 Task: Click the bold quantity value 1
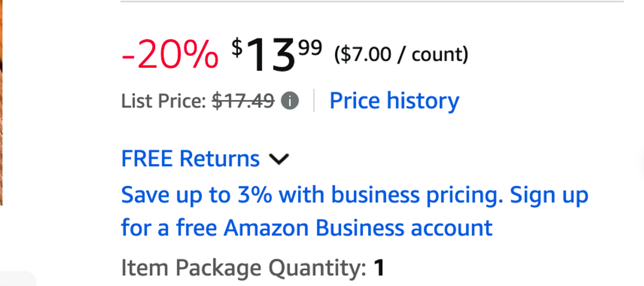click(379, 268)
